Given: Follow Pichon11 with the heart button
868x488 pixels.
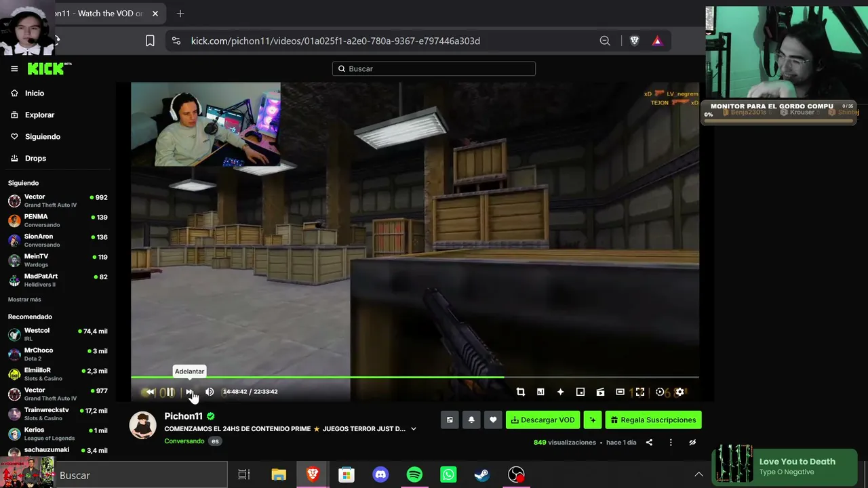Looking at the screenshot, I should (x=493, y=420).
